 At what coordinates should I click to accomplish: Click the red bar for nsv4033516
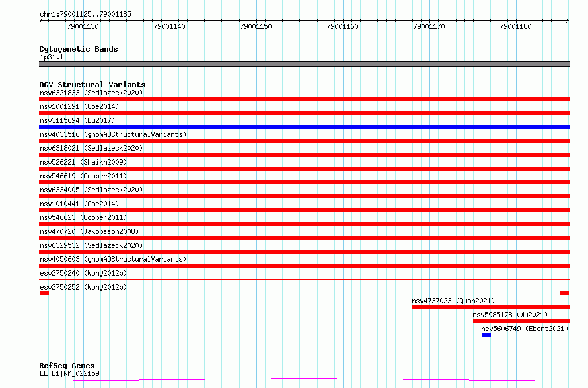coord(304,141)
